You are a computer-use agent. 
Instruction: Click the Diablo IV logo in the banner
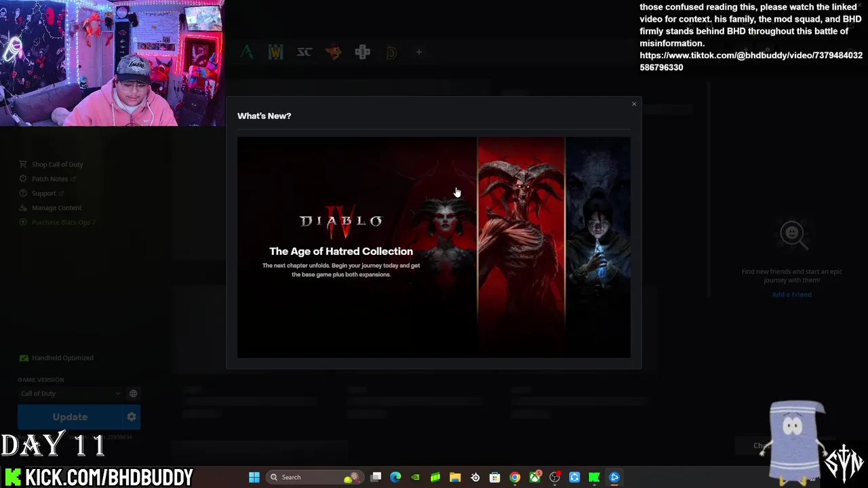341,221
